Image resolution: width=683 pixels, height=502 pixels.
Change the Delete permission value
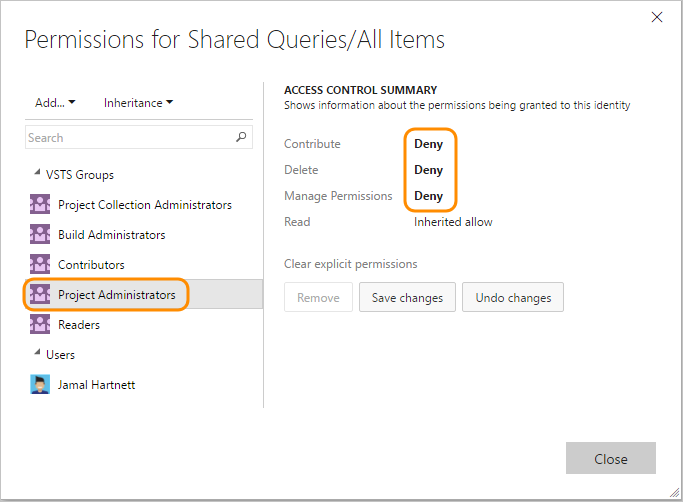(x=429, y=170)
